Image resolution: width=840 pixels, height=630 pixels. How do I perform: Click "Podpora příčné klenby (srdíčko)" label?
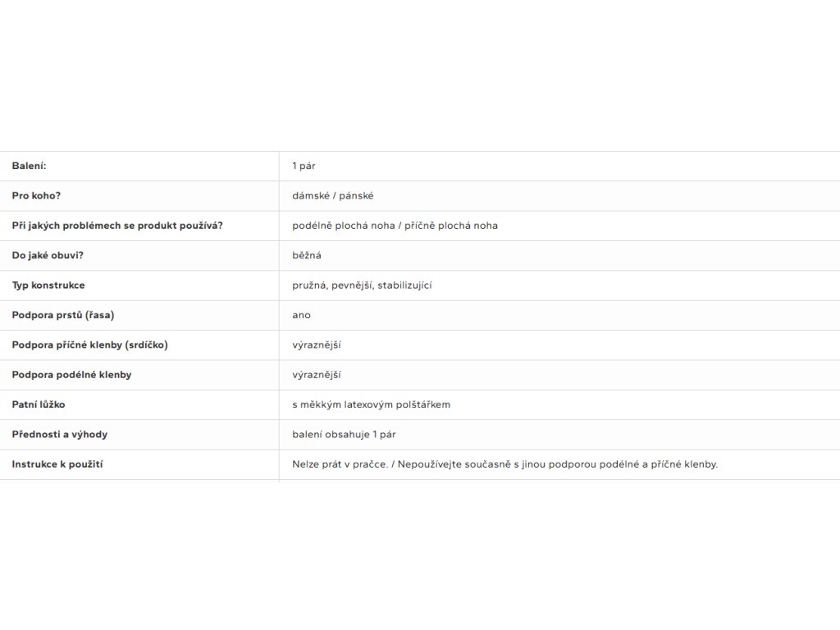pyautogui.click(x=89, y=345)
